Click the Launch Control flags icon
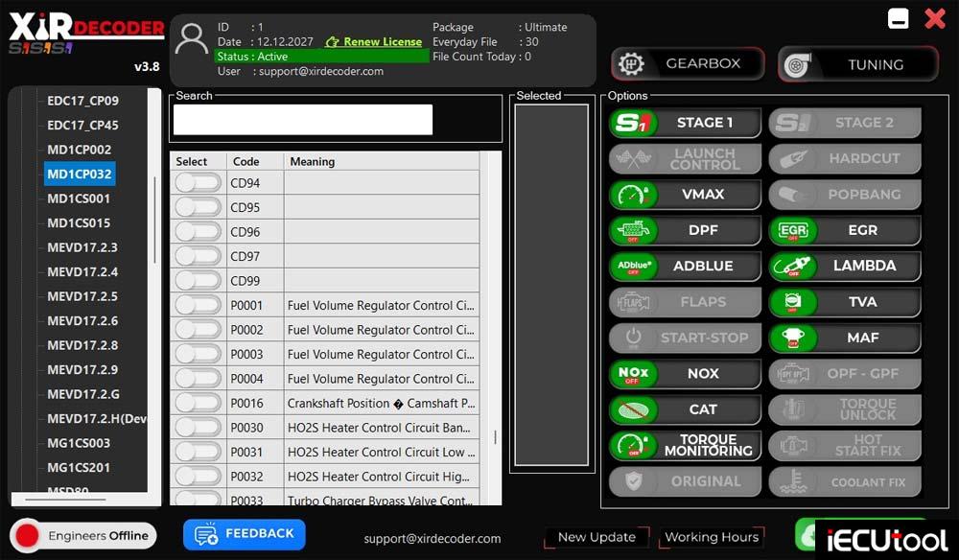Viewport: 959px width, 560px height. [633, 159]
